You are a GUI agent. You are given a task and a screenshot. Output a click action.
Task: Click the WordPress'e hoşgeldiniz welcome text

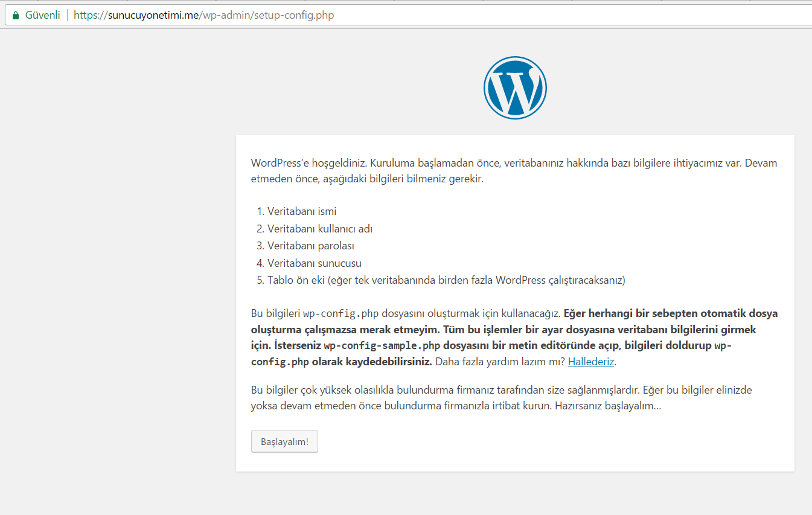(x=309, y=163)
